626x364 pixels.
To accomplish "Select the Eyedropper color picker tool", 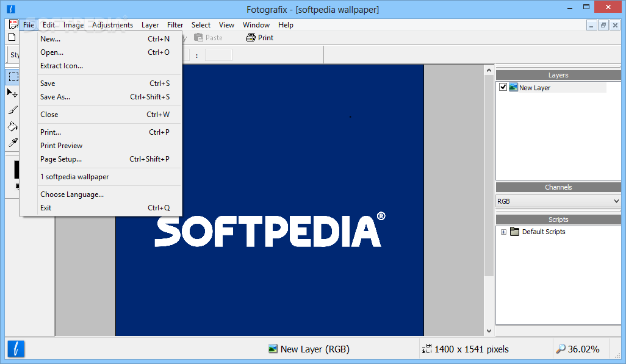I will click(13, 143).
